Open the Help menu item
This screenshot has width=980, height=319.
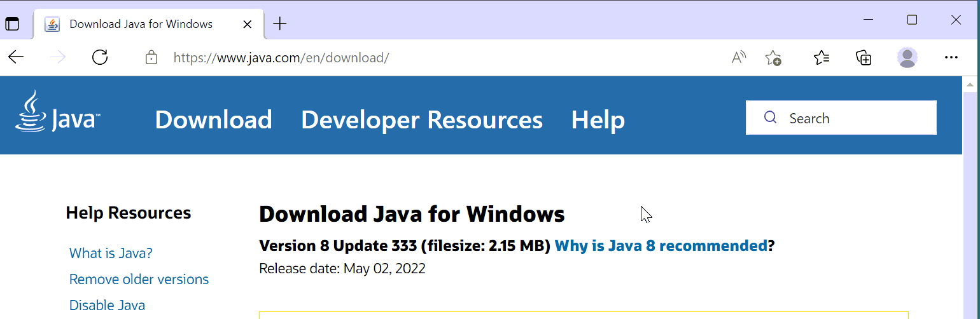tap(598, 119)
